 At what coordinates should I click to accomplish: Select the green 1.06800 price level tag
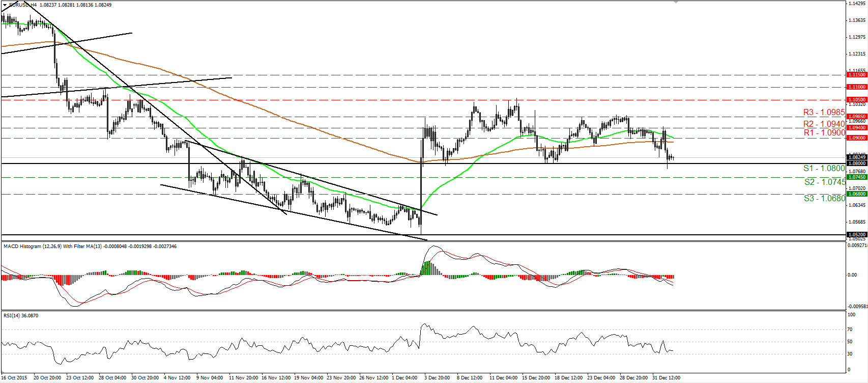coord(856,194)
